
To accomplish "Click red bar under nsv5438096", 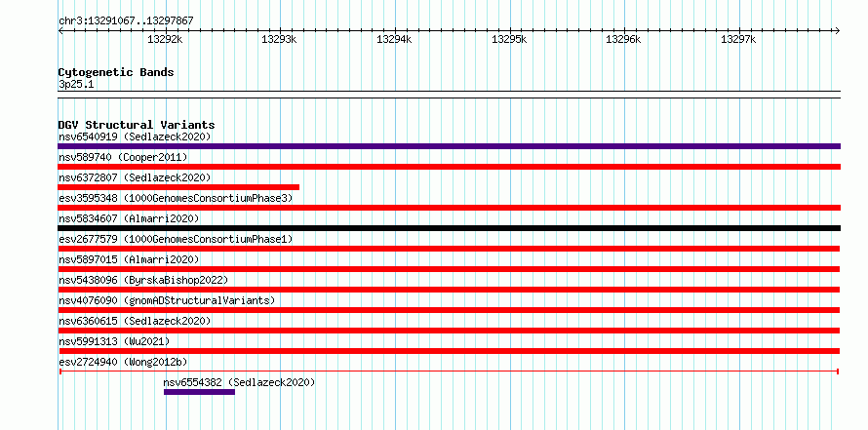I will pyautogui.click(x=449, y=290).
